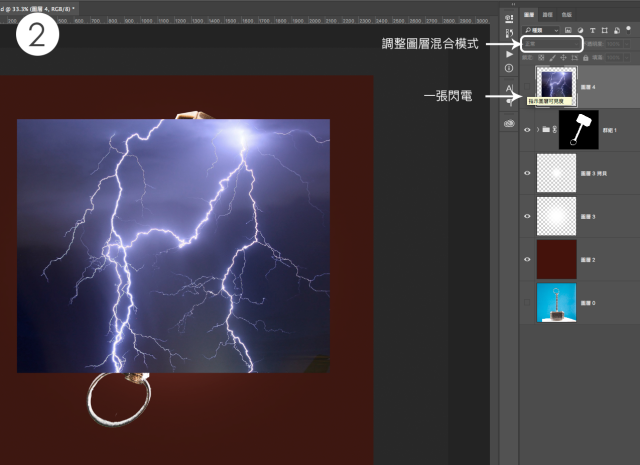Click the hammer layer mask thumbnail
The width and height of the screenshot is (640, 465).
pos(577,129)
